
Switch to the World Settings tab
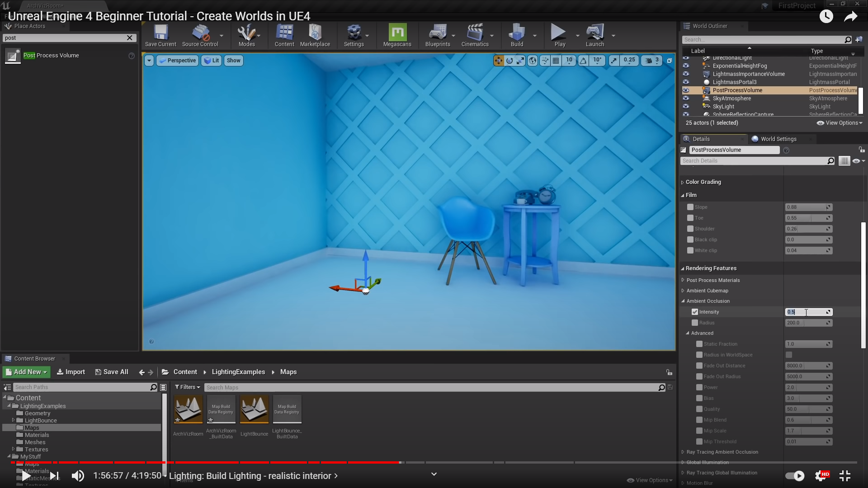[x=778, y=139]
